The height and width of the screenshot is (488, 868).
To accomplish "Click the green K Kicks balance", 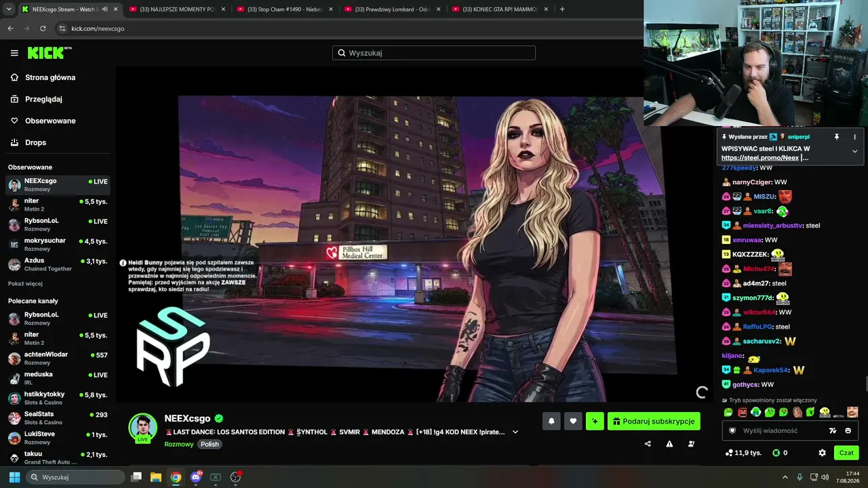I will (x=780, y=453).
